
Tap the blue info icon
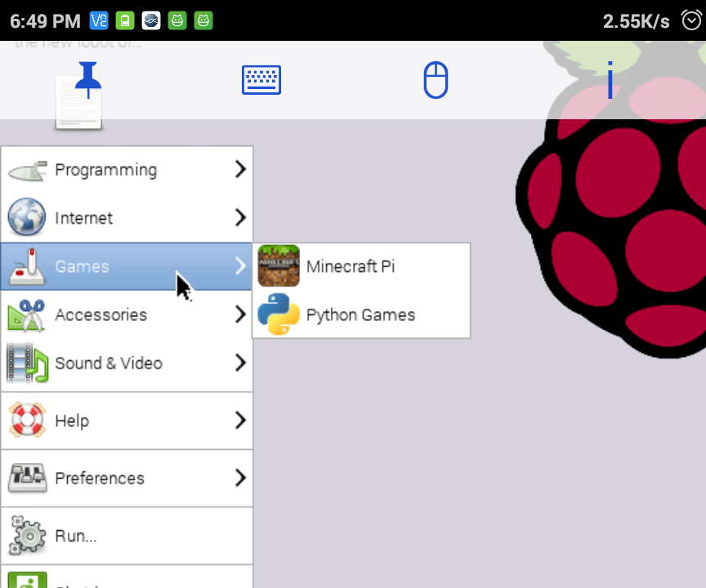point(610,80)
